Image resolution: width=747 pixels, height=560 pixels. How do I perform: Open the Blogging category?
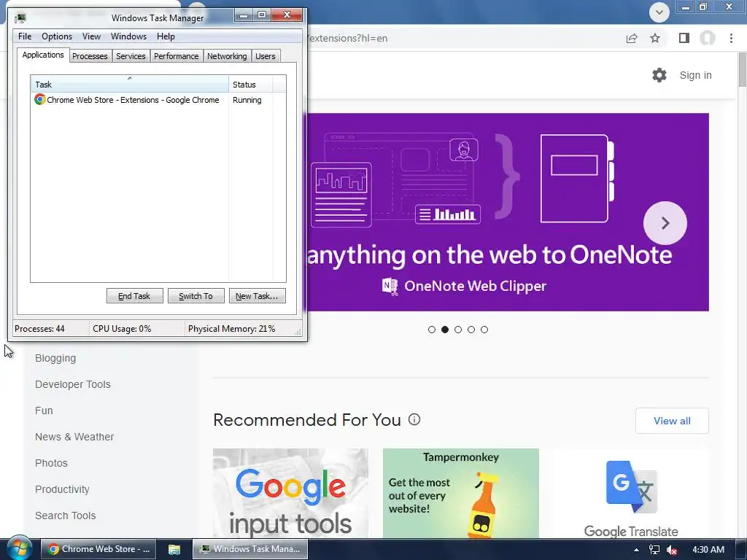point(55,358)
